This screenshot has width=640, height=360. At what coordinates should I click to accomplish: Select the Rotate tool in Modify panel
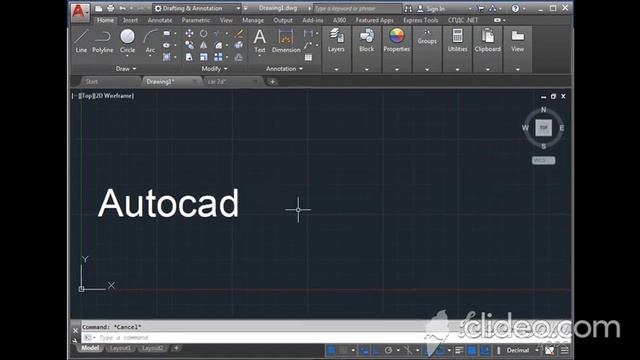[x=204, y=33]
